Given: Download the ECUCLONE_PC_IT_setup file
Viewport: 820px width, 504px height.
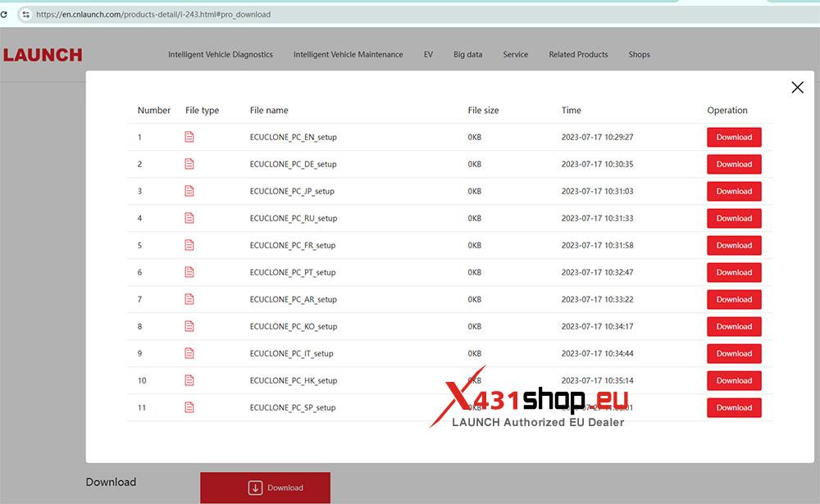Looking at the screenshot, I should [734, 353].
